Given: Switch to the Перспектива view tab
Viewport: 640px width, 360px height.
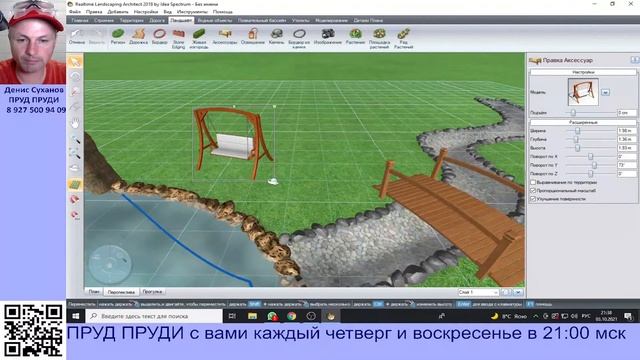Looking at the screenshot, I should click(121, 292).
